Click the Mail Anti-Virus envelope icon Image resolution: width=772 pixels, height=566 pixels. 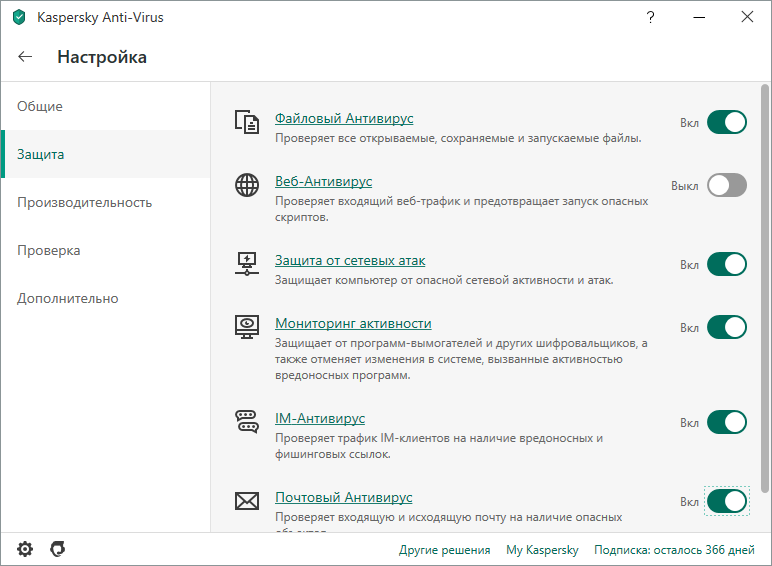[246, 501]
